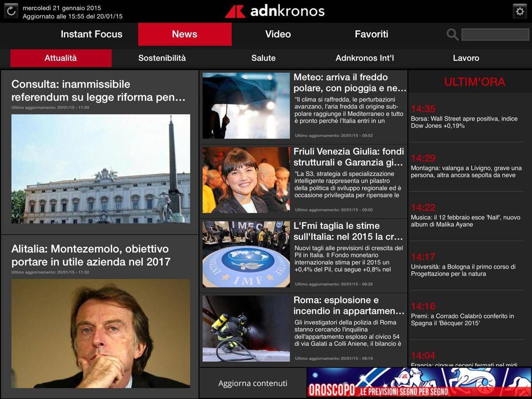
Task: Open the firefighter thumbnail
Action: pyautogui.click(x=246, y=329)
